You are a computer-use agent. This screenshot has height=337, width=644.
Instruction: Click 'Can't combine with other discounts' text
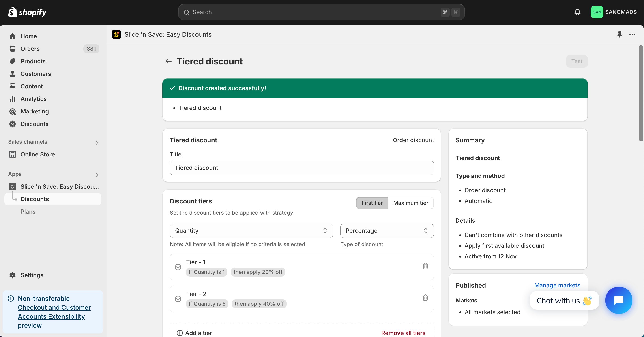click(x=513, y=235)
